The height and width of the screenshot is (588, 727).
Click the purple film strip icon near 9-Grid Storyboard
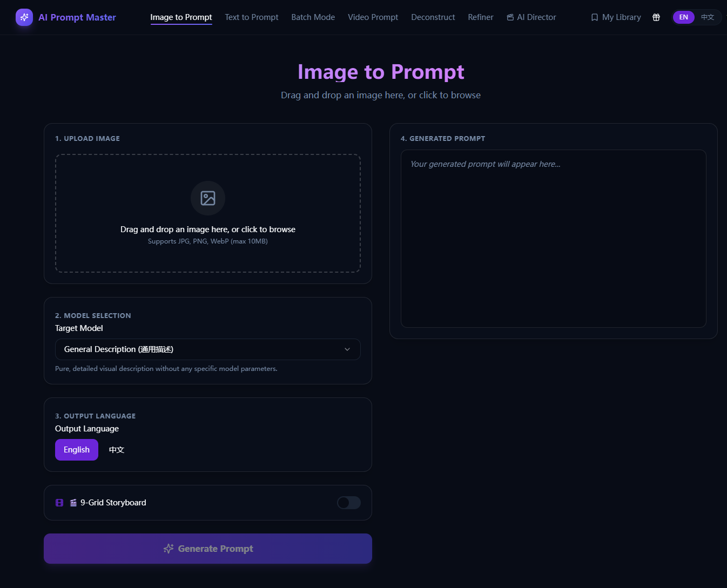(59, 502)
